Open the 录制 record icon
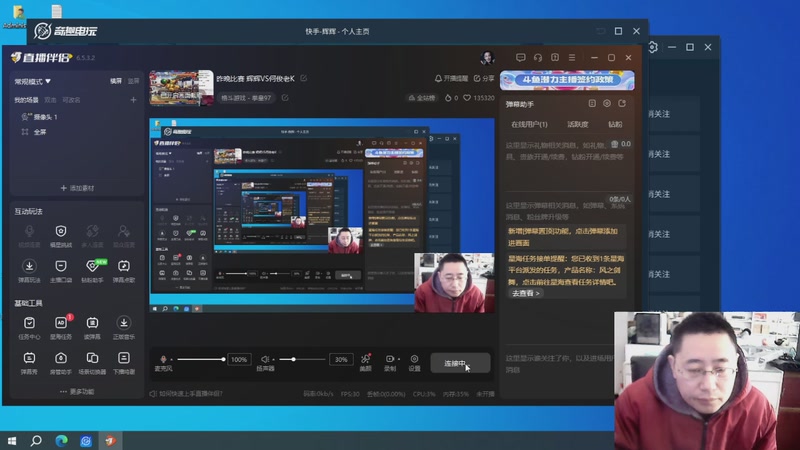Screen dimensions: 800x450 pos(389,362)
